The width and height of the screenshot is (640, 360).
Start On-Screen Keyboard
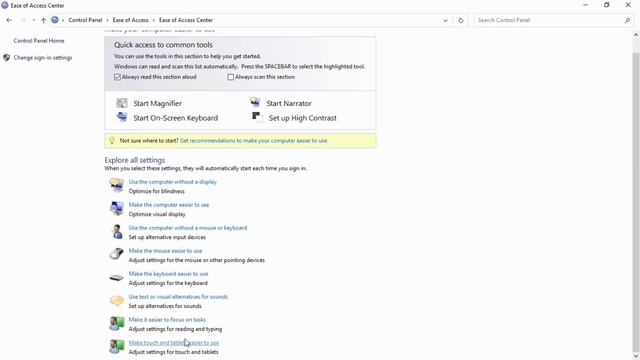click(x=176, y=118)
